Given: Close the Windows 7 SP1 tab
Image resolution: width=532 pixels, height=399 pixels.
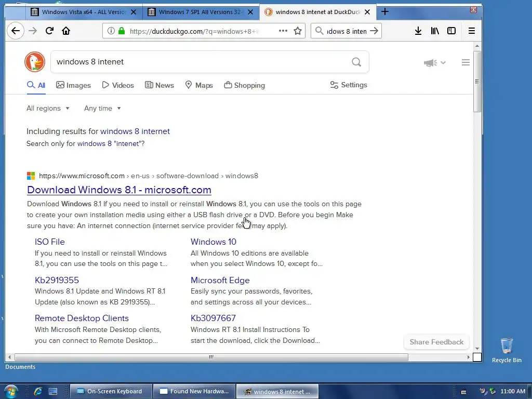Looking at the screenshot, I should [250, 12].
